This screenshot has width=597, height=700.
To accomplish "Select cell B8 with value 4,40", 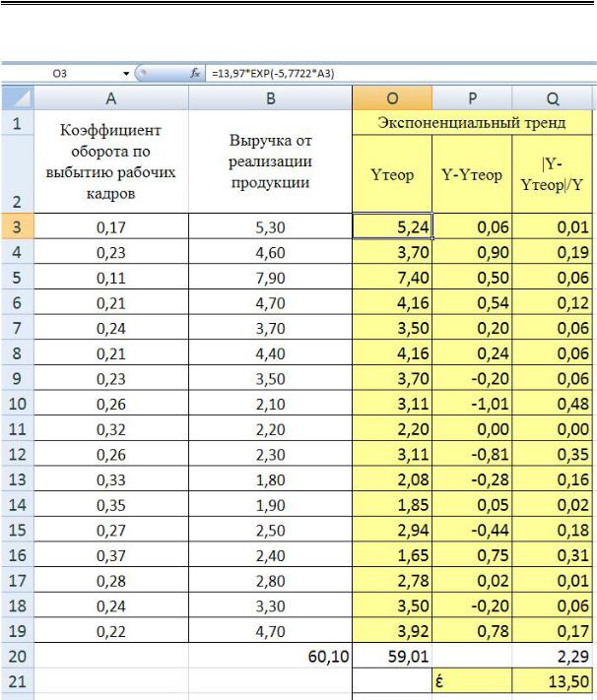I will [270, 353].
